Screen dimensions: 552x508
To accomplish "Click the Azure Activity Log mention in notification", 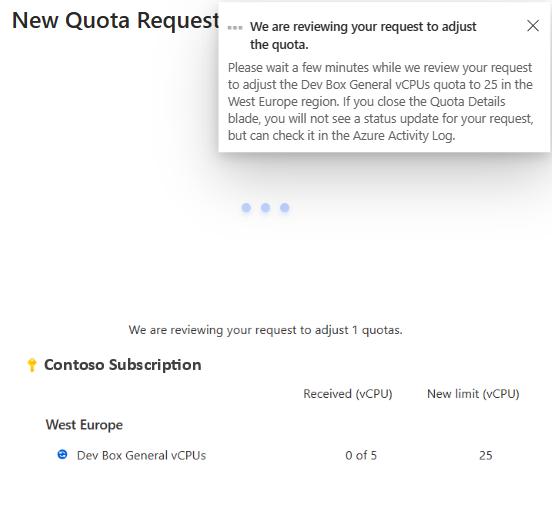I will [x=403, y=136].
